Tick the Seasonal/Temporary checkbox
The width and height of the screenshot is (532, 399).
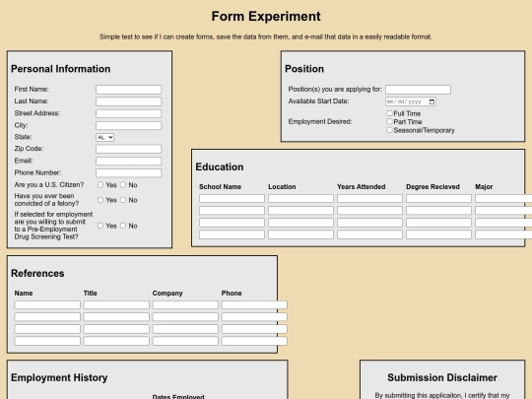pyautogui.click(x=389, y=130)
